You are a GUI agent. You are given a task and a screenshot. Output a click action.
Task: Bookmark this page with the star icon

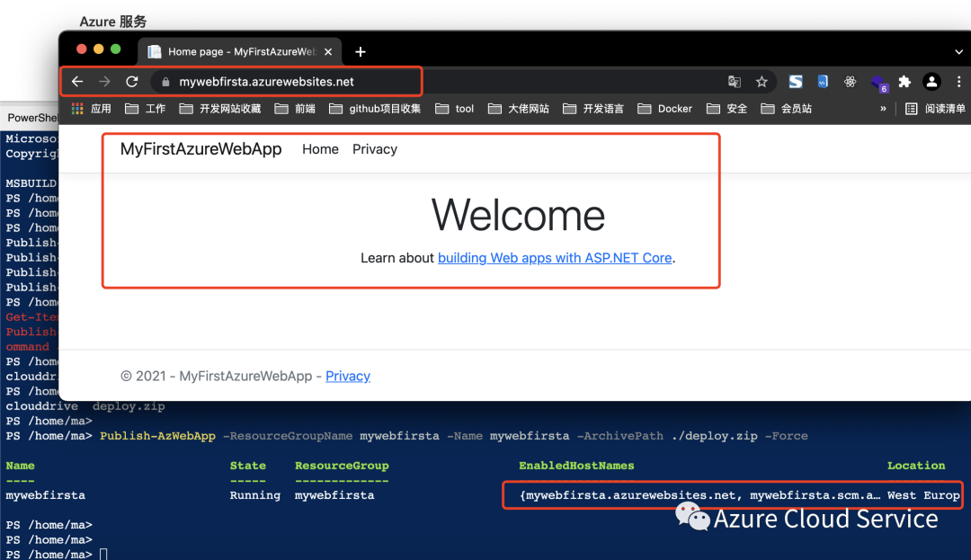(x=762, y=82)
